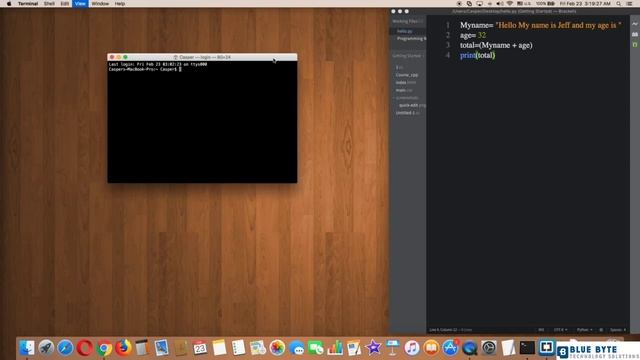The image size is (640, 360).
Task: Open the Untitled-1 file in Brackets tree
Action: pos(407,113)
